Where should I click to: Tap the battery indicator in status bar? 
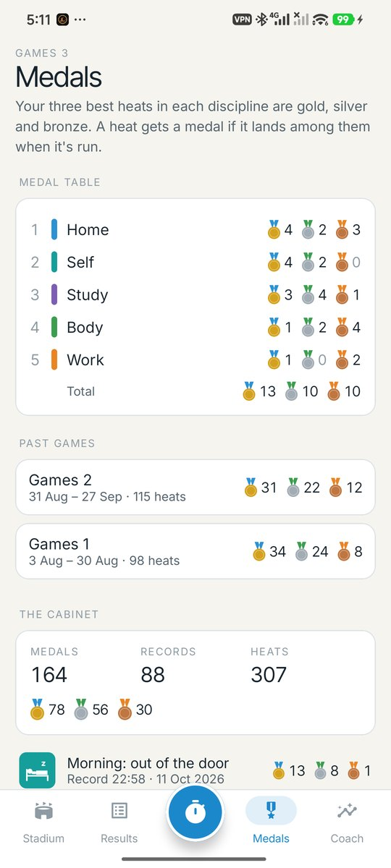coord(343,20)
